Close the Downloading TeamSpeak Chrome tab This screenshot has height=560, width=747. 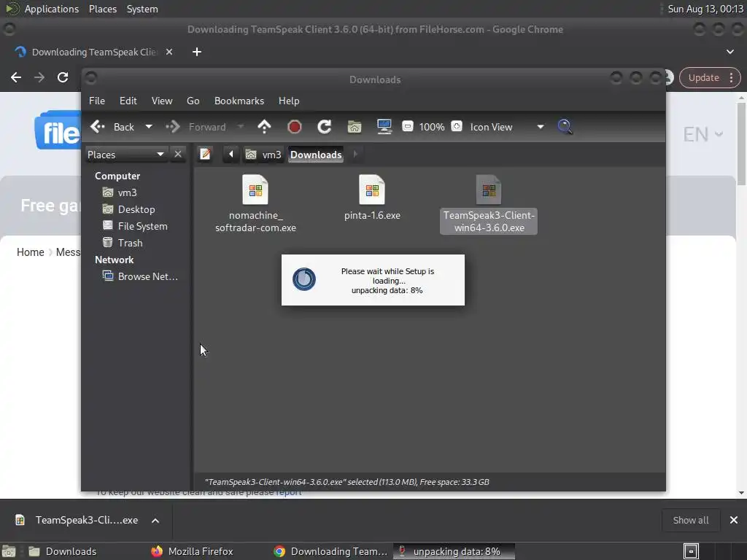click(x=169, y=52)
